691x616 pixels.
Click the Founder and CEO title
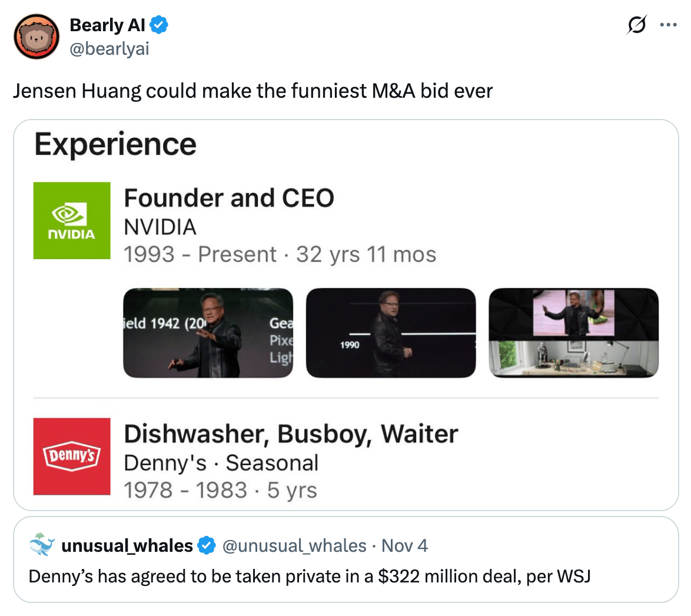pyautogui.click(x=229, y=198)
